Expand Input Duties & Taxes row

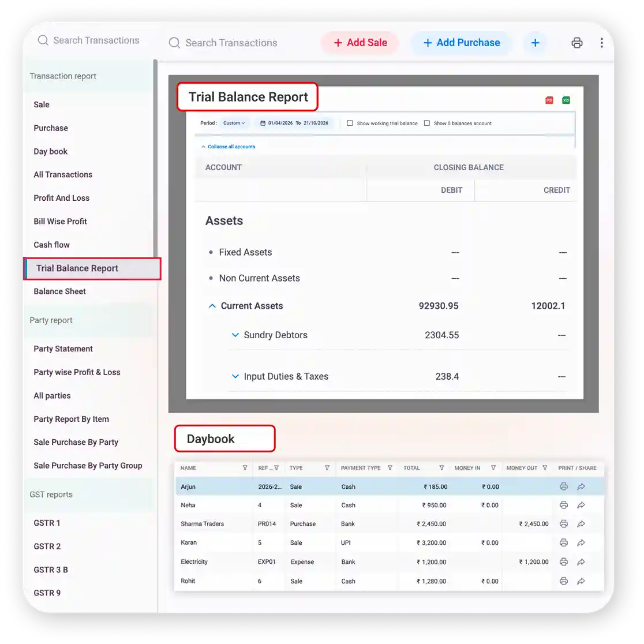(x=235, y=376)
